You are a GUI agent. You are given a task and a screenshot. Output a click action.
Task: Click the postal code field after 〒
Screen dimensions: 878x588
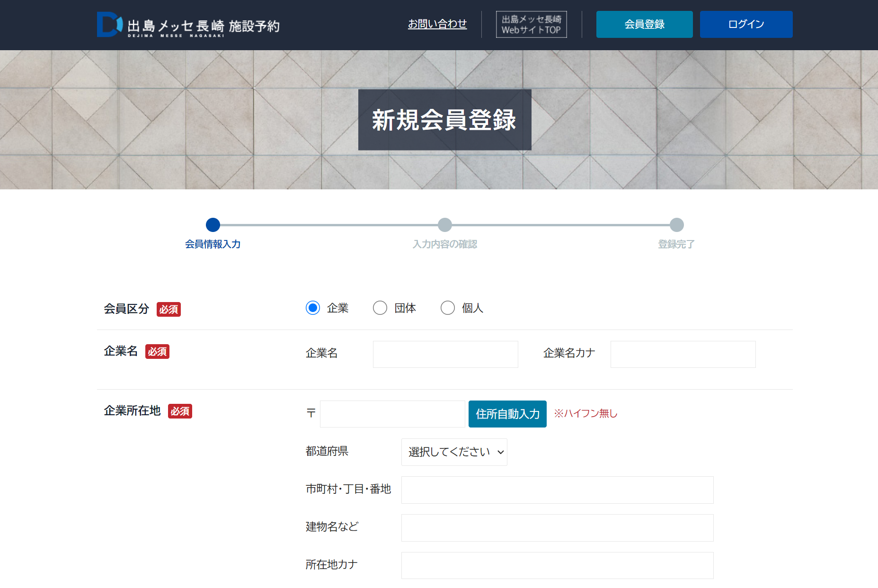[392, 414]
